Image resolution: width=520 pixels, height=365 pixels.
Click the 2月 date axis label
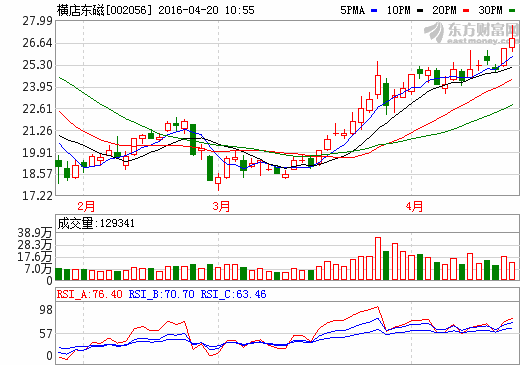tap(86, 206)
